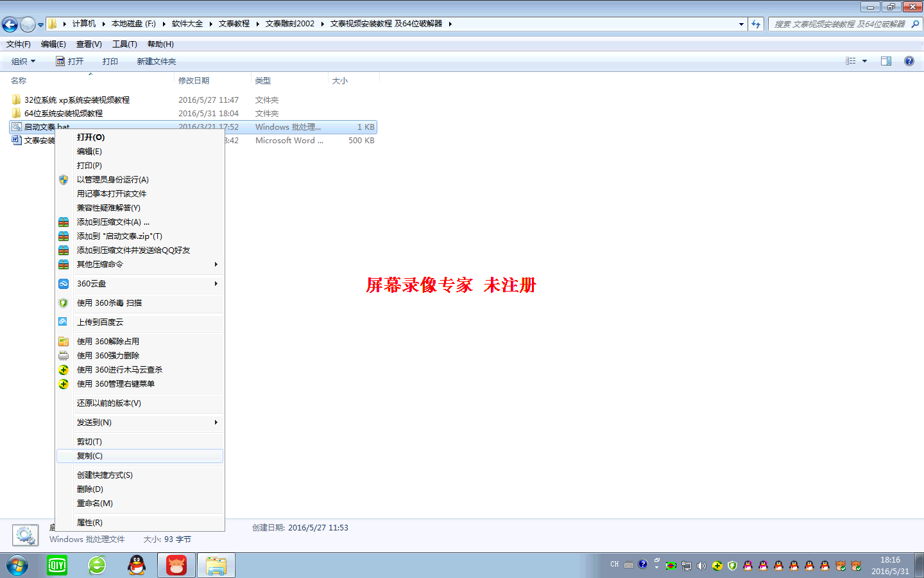
Task: Click 软件大全 in address breadcrumb
Action: click(187, 24)
